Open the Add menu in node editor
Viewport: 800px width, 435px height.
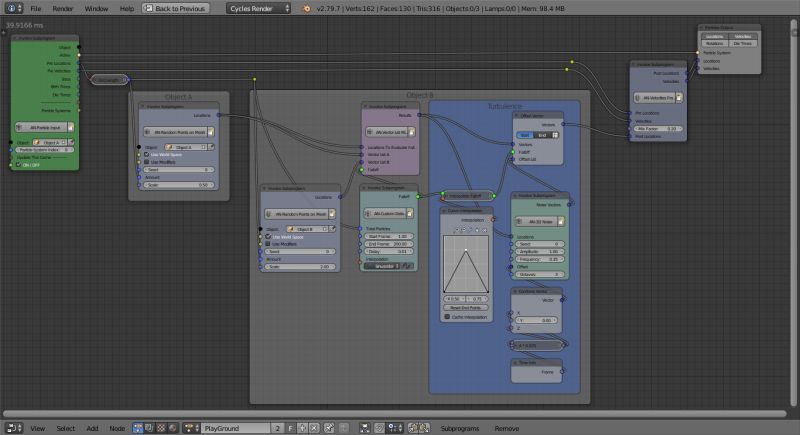click(92, 428)
